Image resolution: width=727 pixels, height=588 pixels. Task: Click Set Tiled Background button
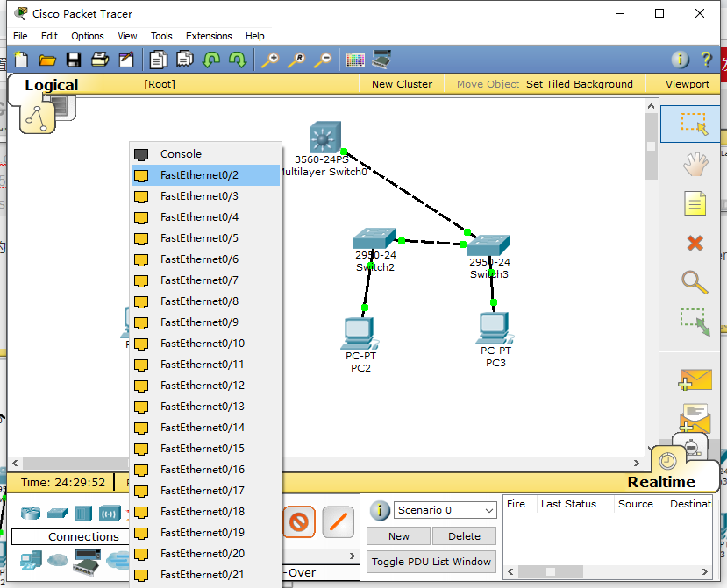pos(579,84)
